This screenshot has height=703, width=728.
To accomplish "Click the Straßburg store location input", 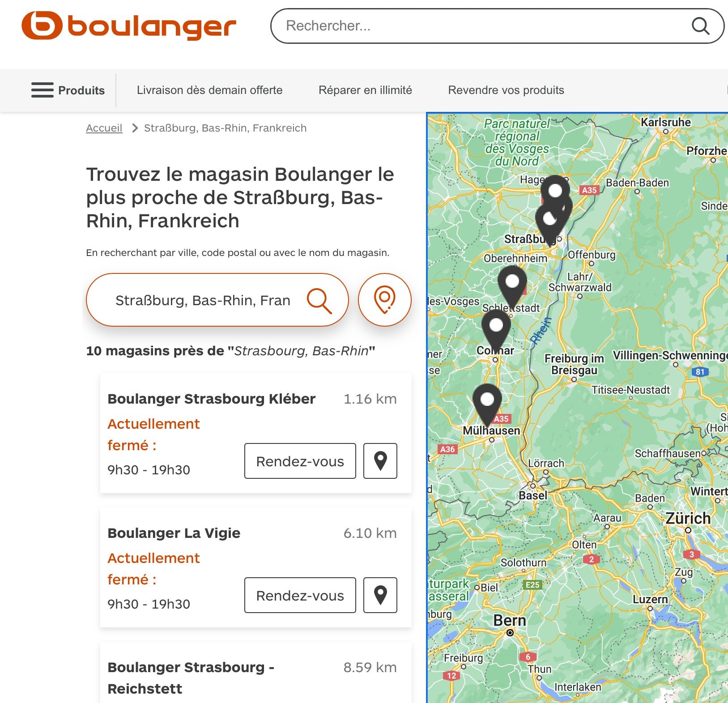I will coord(203,300).
